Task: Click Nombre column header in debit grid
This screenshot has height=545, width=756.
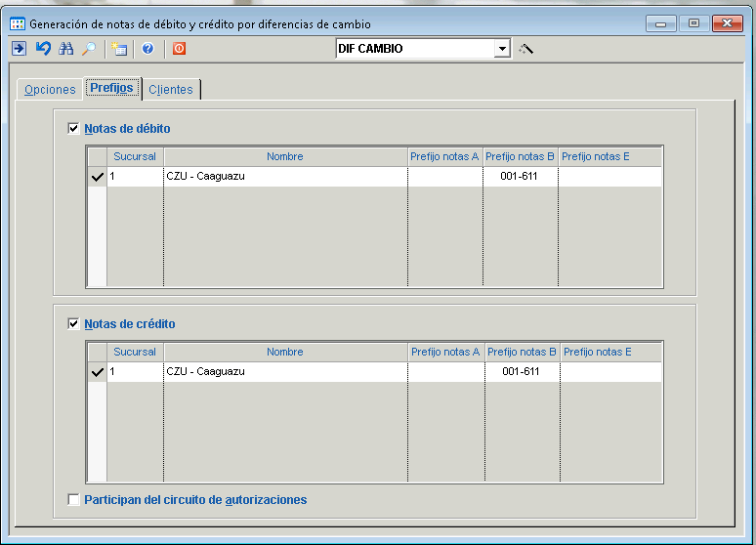Action: (x=285, y=156)
